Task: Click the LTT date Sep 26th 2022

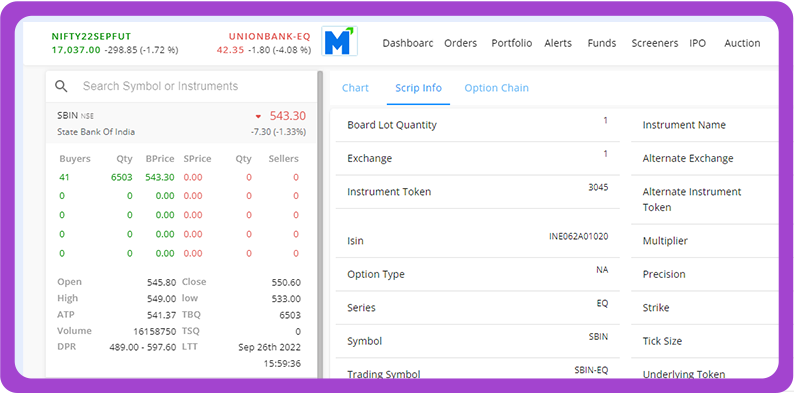Action: coord(269,347)
